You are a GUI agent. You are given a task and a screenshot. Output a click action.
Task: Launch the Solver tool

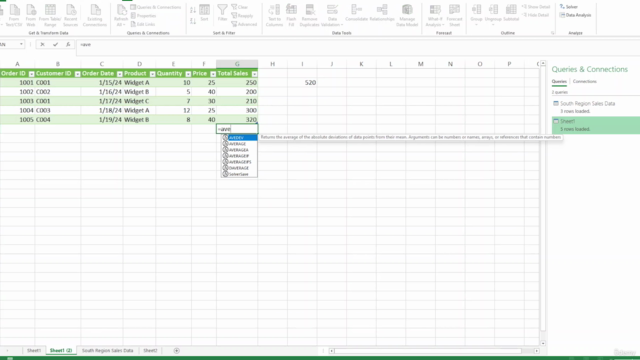pyautogui.click(x=569, y=7)
